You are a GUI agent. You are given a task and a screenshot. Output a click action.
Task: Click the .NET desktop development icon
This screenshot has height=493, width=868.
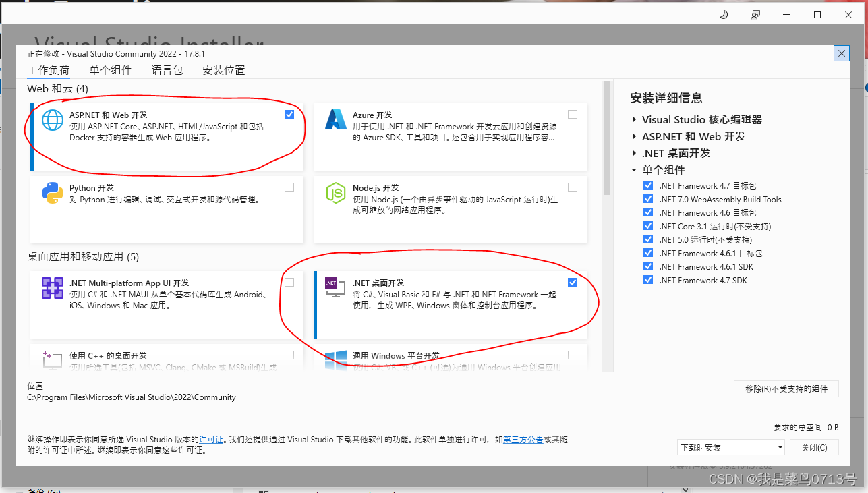pos(335,288)
